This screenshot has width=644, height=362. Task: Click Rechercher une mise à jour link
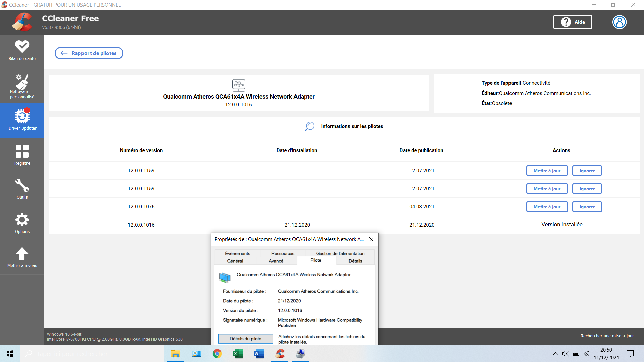click(607, 336)
